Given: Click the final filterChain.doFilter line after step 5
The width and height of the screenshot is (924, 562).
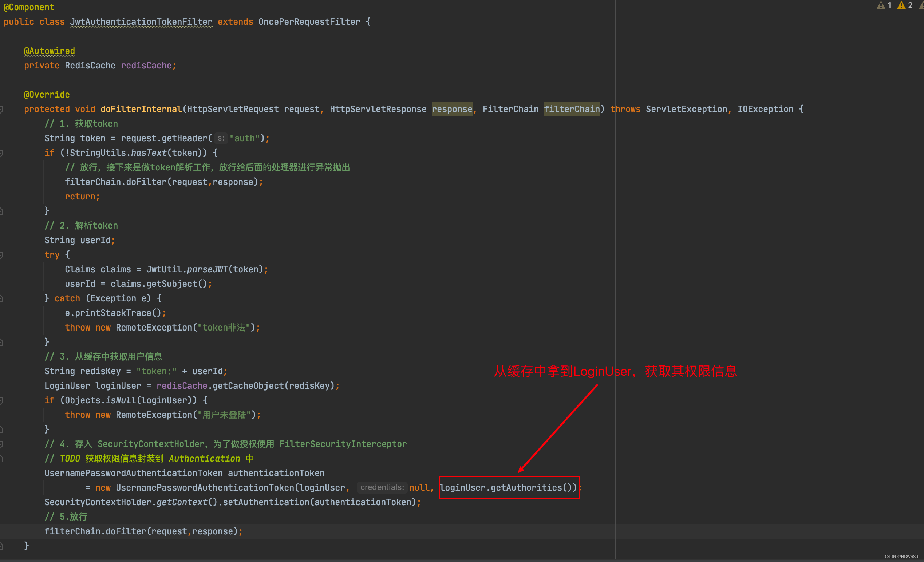Looking at the screenshot, I should pyautogui.click(x=144, y=532).
